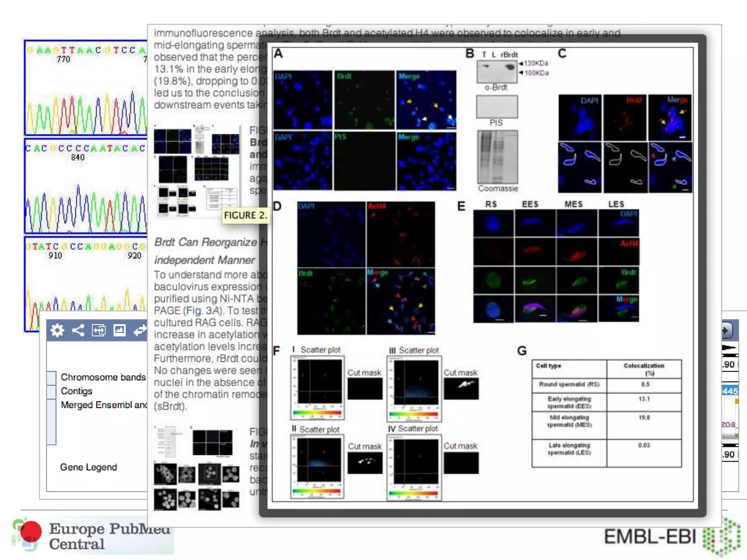Open the Figure 2 thumbnail in article
The height and width of the screenshot is (560, 747).
click(x=197, y=171)
